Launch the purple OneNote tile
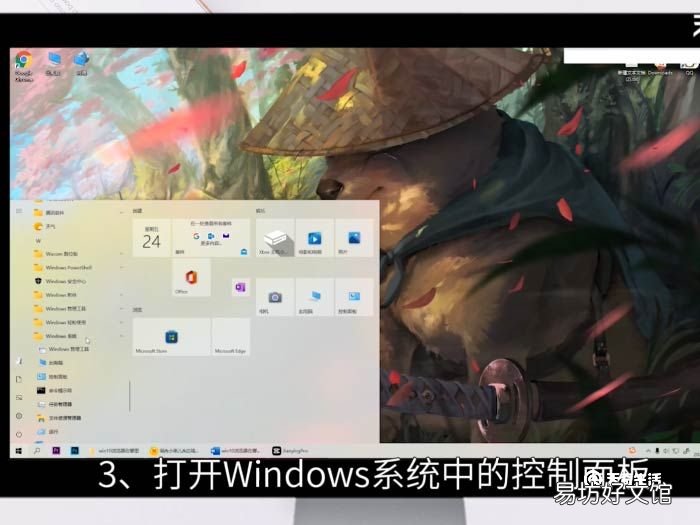 pos(240,287)
